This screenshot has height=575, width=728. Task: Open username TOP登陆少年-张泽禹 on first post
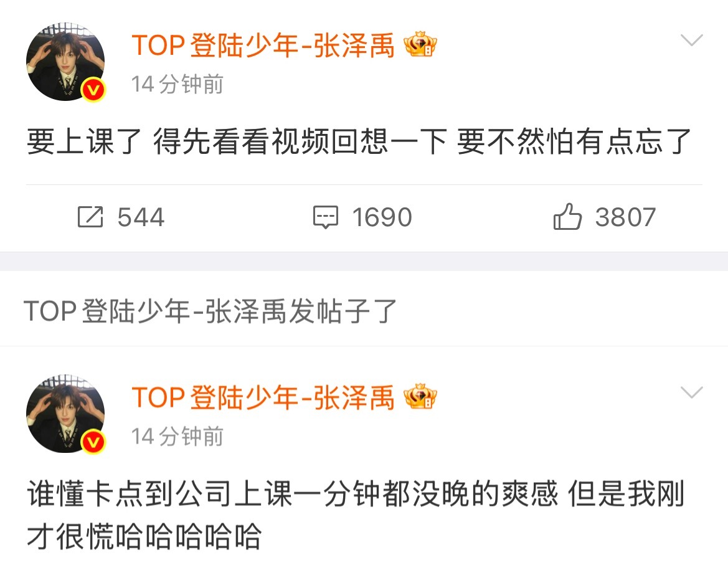[x=263, y=45]
